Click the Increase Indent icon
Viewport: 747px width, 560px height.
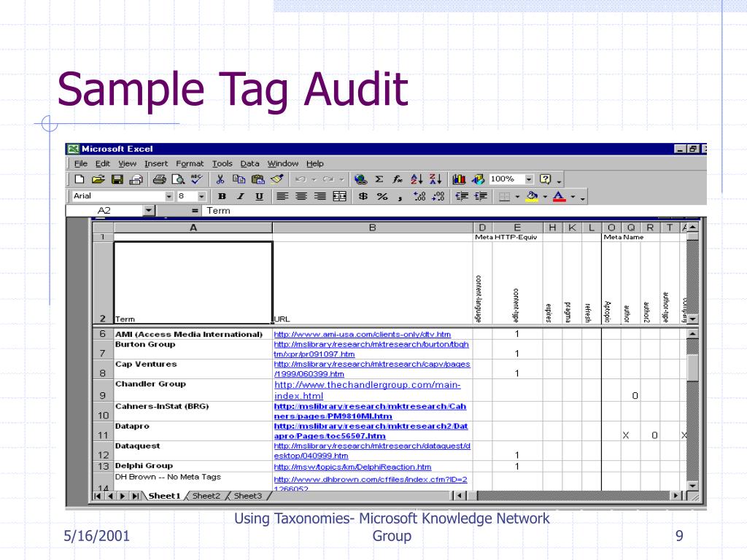pyautogui.click(x=481, y=196)
